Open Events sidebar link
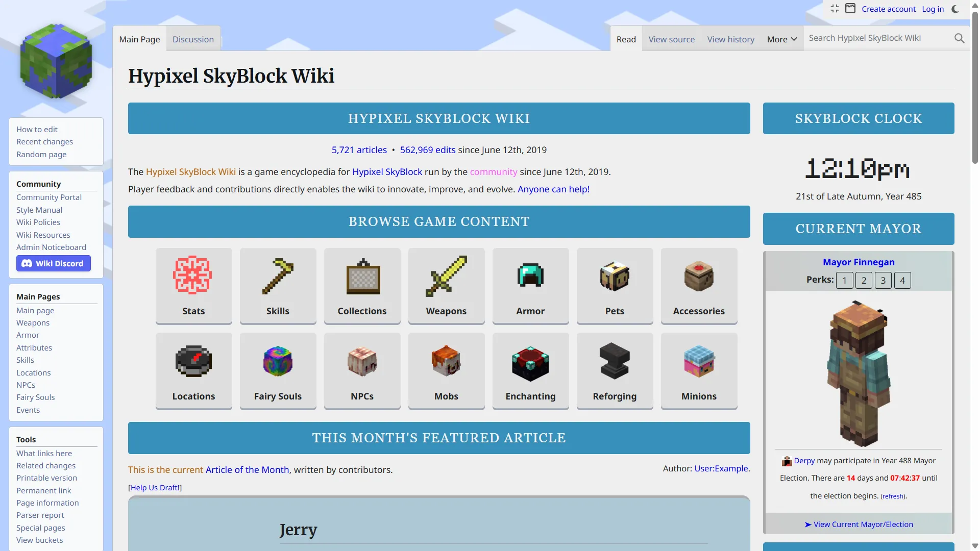The width and height of the screenshot is (980, 551). pyautogui.click(x=28, y=410)
